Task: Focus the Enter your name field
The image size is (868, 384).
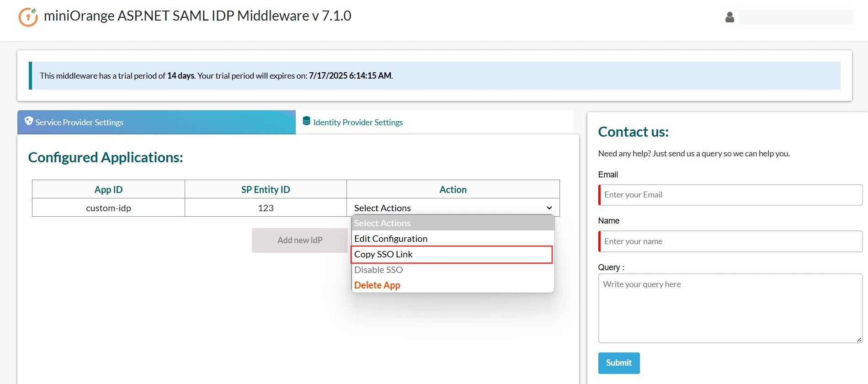Action: point(730,241)
